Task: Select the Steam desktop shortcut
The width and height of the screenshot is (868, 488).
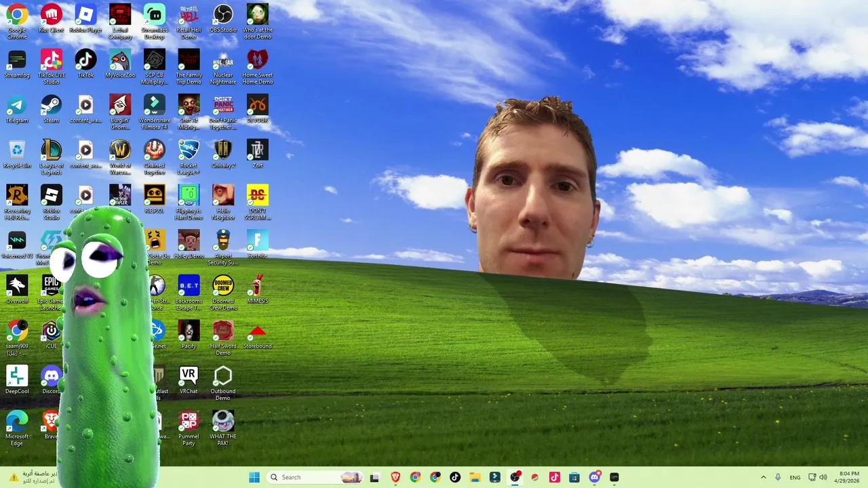Action: 52,109
